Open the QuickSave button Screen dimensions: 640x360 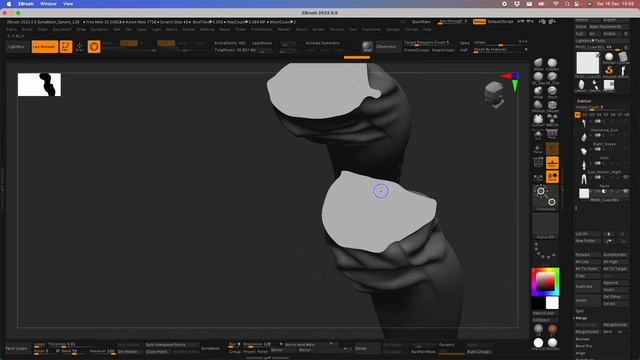pos(421,22)
